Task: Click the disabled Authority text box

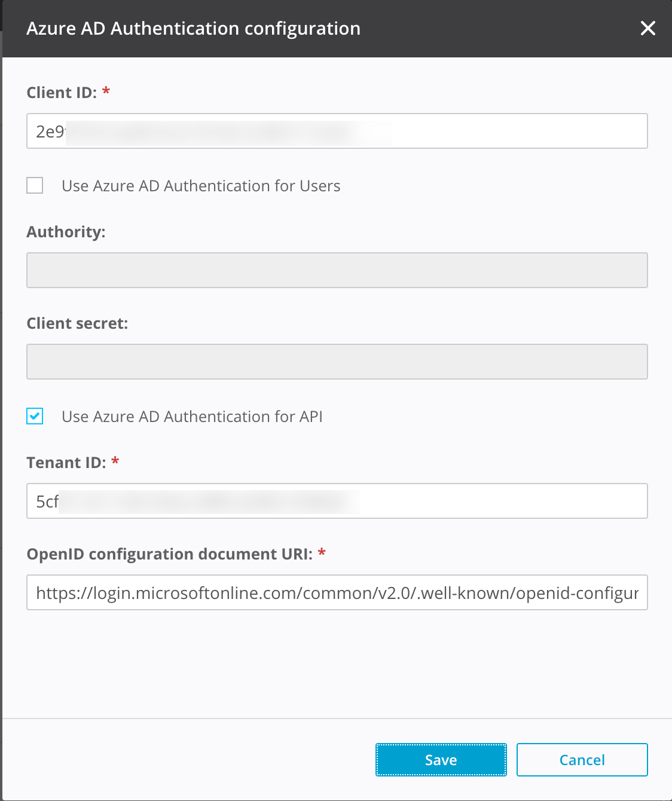Action: [x=337, y=270]
